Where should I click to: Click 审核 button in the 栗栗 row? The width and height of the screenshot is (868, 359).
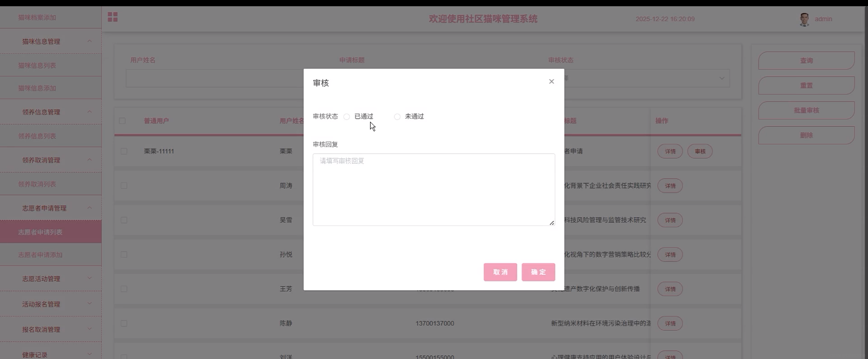click(x=700, y=151)
